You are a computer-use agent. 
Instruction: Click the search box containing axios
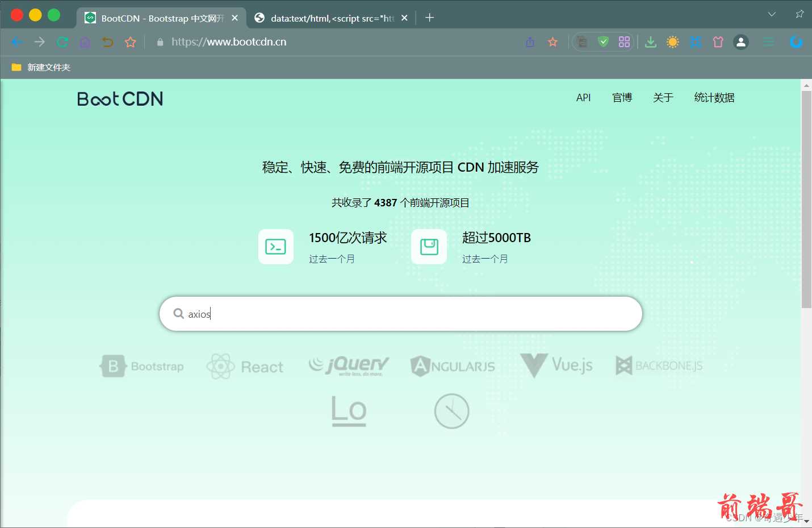click(401, 314)
